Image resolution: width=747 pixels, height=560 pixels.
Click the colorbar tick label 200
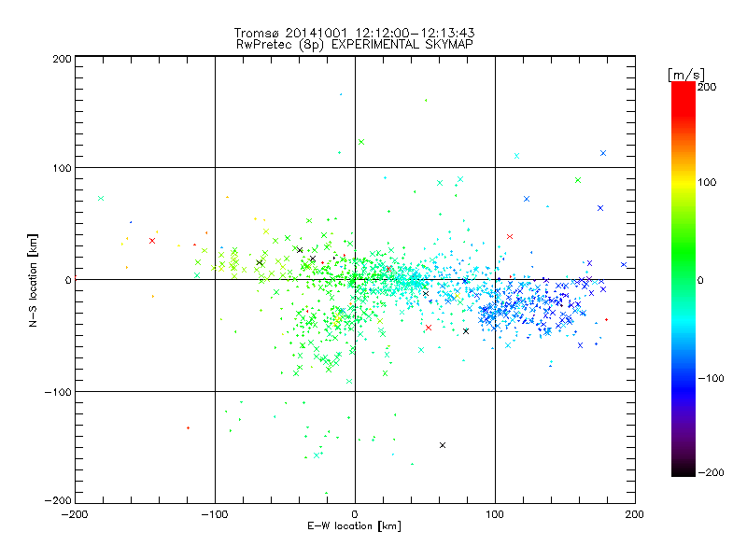(x=707, y=87)
